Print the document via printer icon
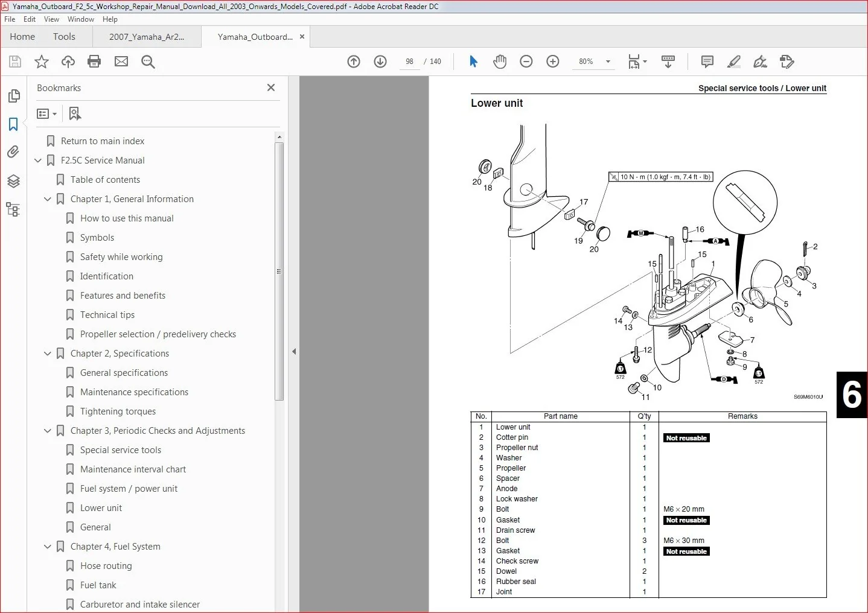 tap(94, 62)
